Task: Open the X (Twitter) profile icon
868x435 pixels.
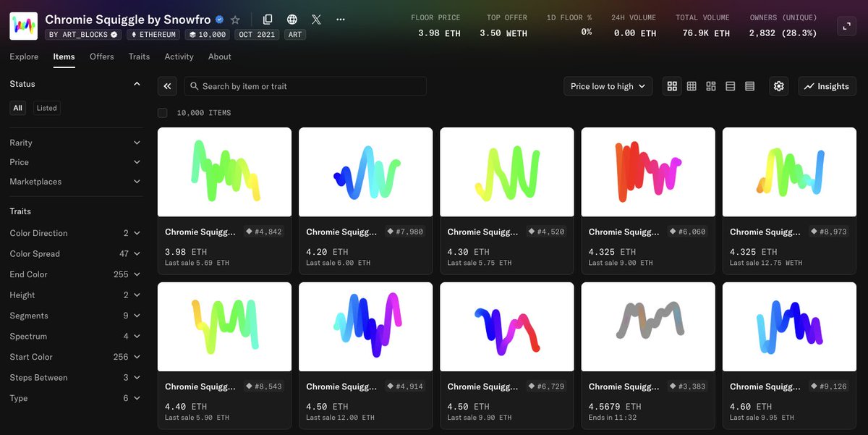Action: click(x=316, y=20)
